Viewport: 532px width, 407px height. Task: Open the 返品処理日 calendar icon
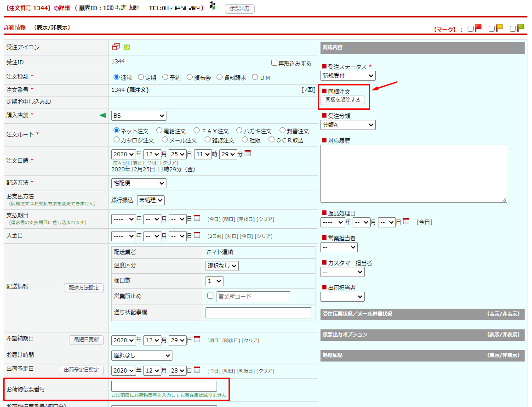tap(406, 221)
